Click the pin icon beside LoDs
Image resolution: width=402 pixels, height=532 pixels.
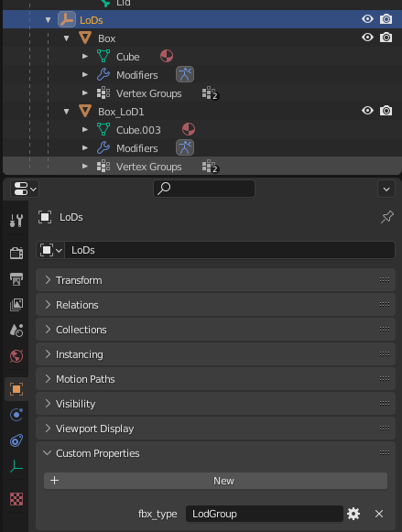click(x=386, y=217)
